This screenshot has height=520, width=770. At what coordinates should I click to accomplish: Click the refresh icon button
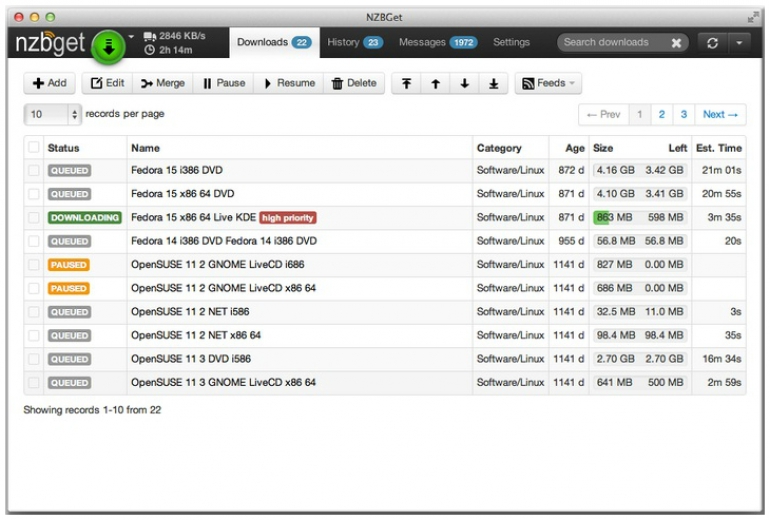tap(713, 43)
